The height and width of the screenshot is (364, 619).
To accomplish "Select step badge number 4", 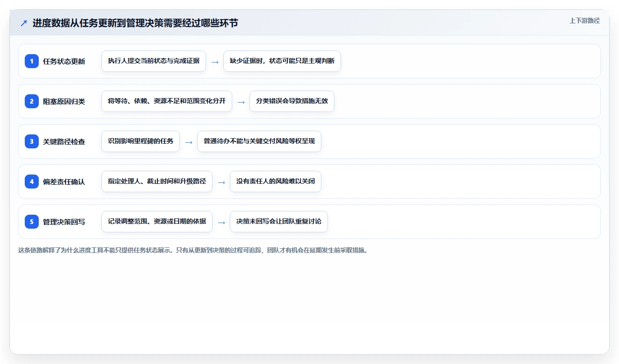I will point(32,182).
